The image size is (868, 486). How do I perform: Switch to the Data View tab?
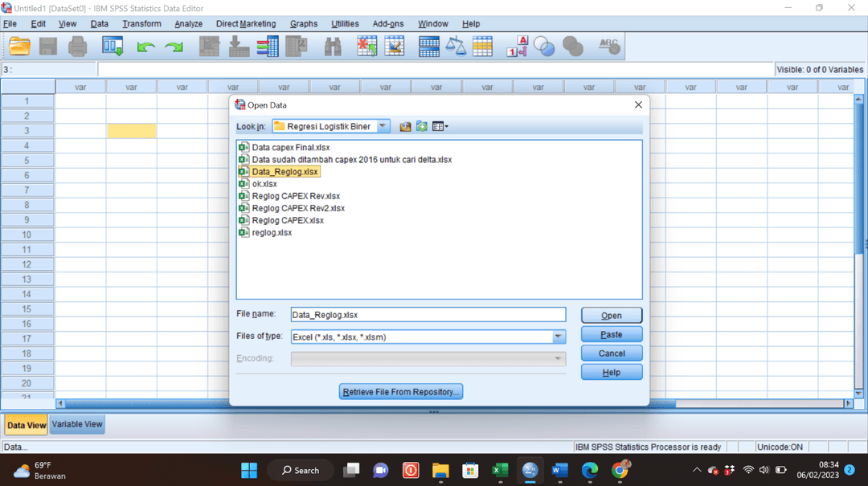26,425
